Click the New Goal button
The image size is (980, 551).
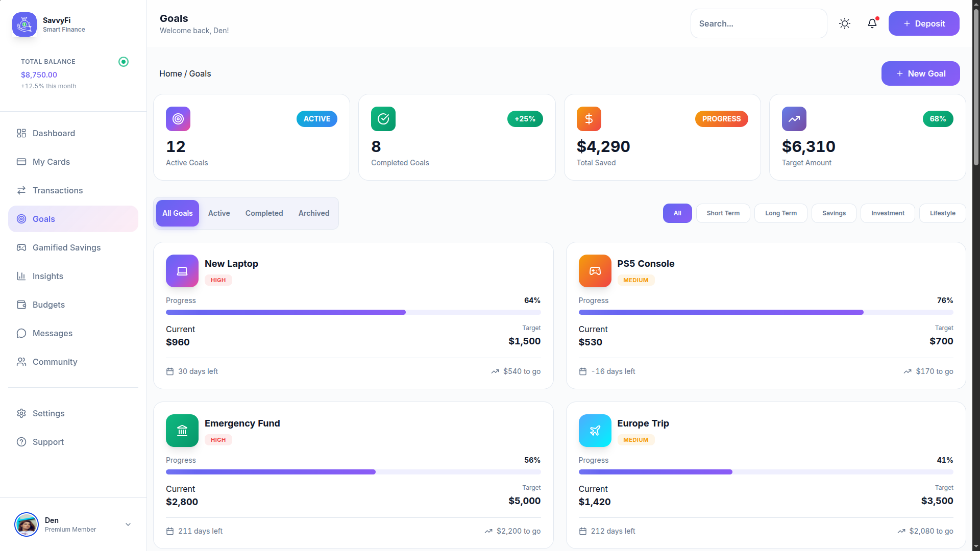(920, 73)
